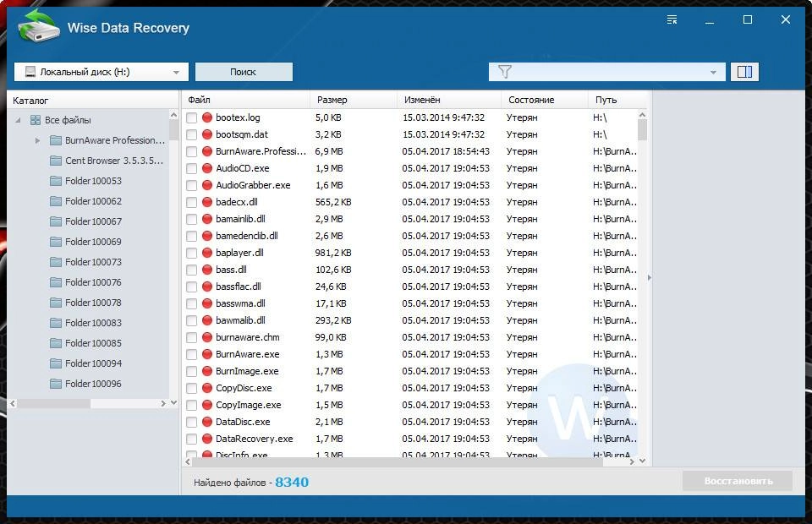The width and height of the screenshot is (812, 524).
Task: Open the drive selection dropdown
Action: click(176, 73)
